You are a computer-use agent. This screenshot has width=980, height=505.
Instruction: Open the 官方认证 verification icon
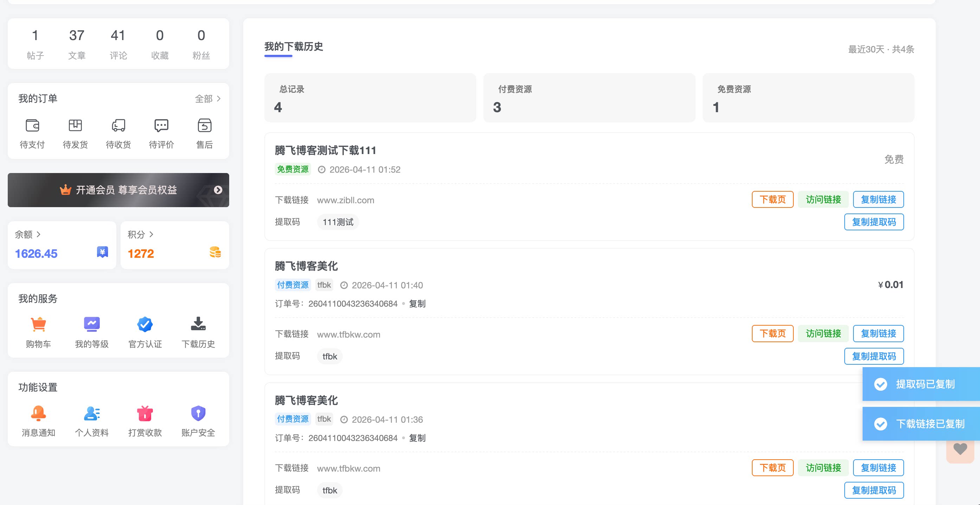(145, 325)
